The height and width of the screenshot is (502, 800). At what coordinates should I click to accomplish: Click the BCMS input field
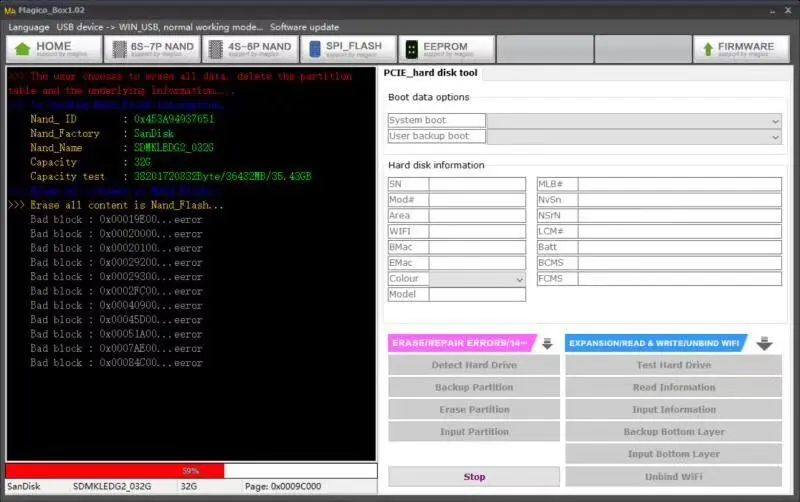(x=680, y=263)
